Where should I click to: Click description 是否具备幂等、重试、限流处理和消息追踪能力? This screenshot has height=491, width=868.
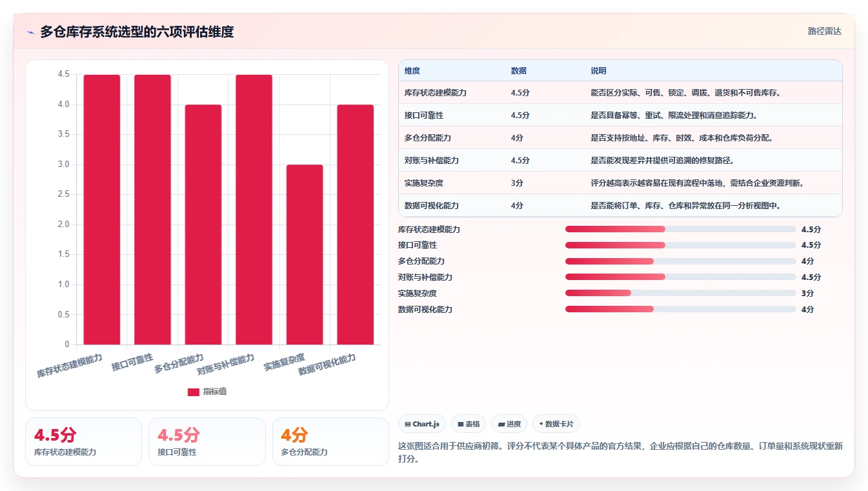pos(674,115)
